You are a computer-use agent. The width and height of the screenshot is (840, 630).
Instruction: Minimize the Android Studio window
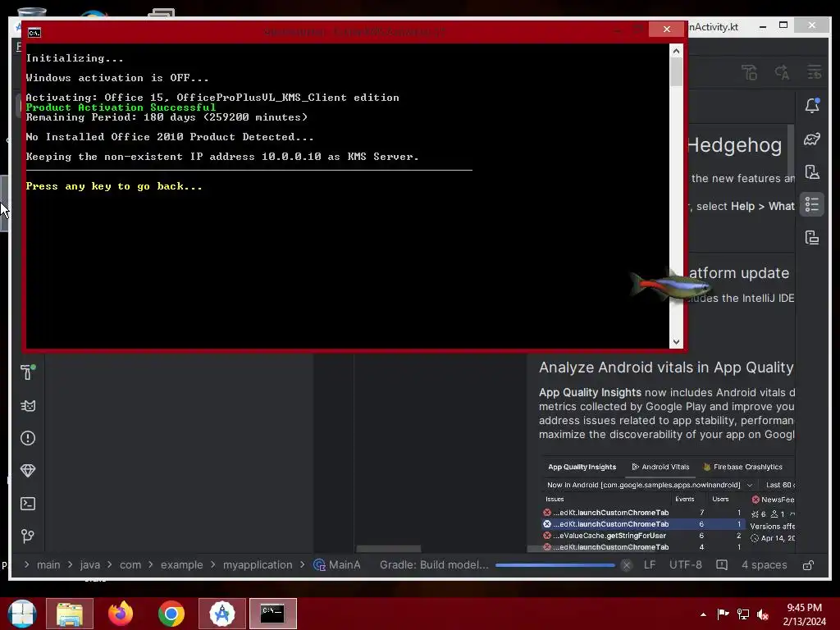[x=762, y=25]
